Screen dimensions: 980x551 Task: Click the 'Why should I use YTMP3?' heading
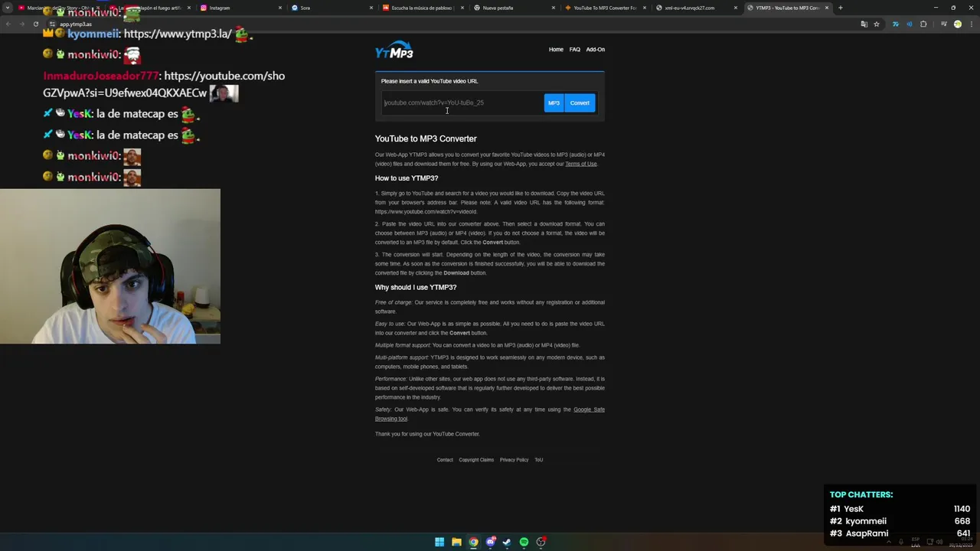416,288
